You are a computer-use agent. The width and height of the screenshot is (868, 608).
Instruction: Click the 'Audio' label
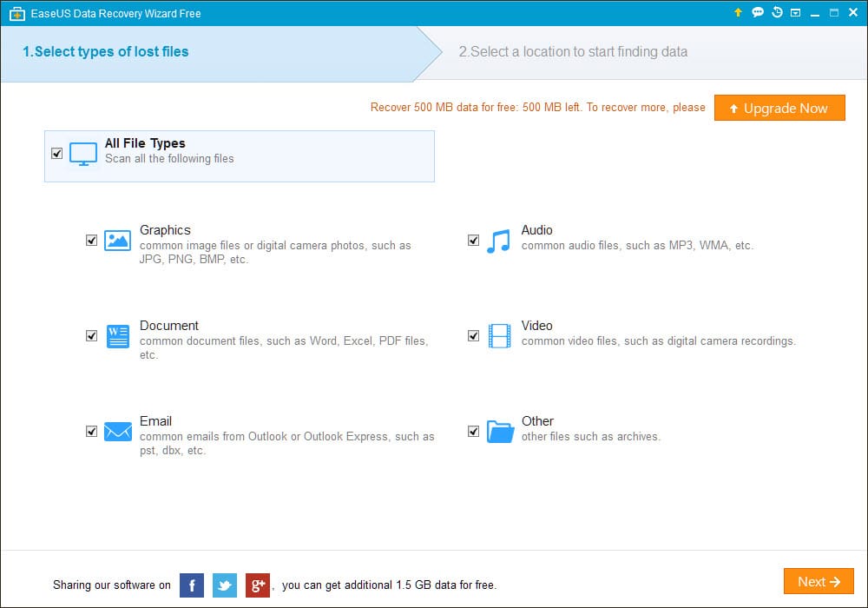[x=537, y=230]
